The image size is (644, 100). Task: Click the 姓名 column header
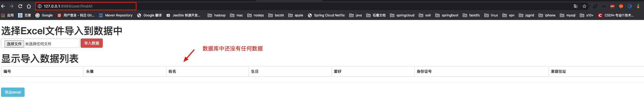[172, 71]
